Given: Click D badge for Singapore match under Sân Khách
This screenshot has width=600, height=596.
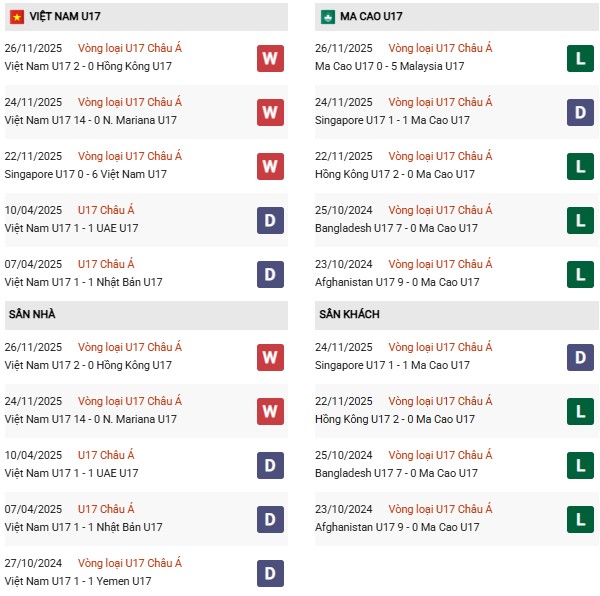Looking at the screenshot, I should (580, 357).
